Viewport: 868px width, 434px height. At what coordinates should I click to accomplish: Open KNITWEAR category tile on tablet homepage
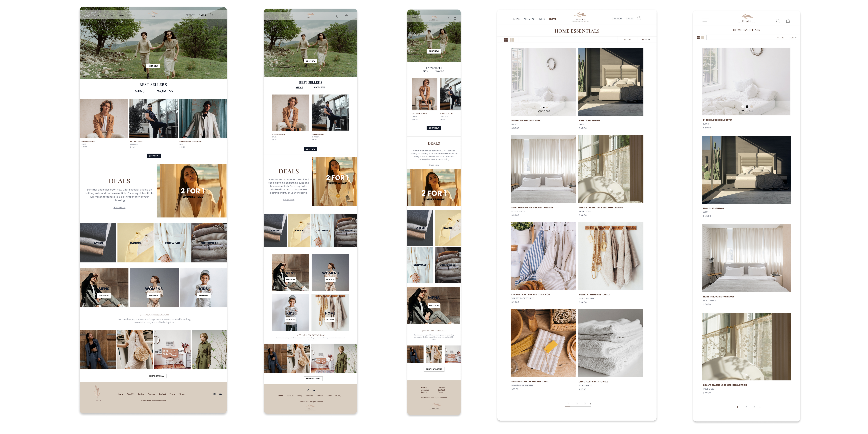coord(322,230)
